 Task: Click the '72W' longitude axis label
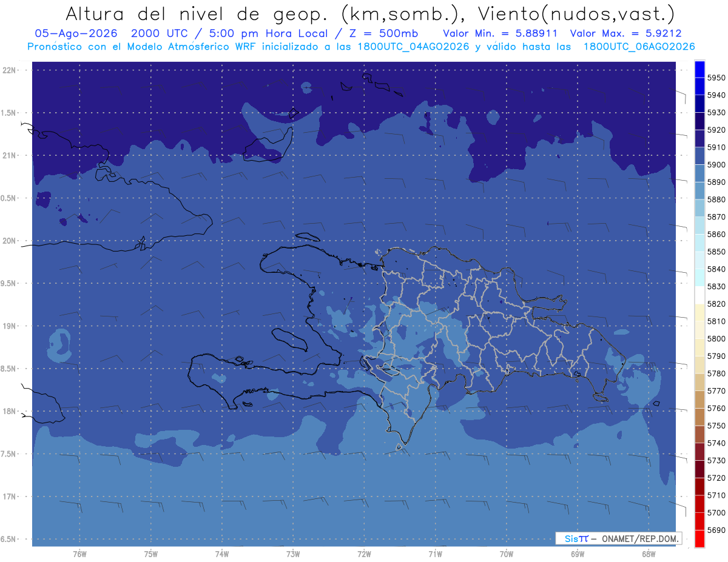coord(364,554)
